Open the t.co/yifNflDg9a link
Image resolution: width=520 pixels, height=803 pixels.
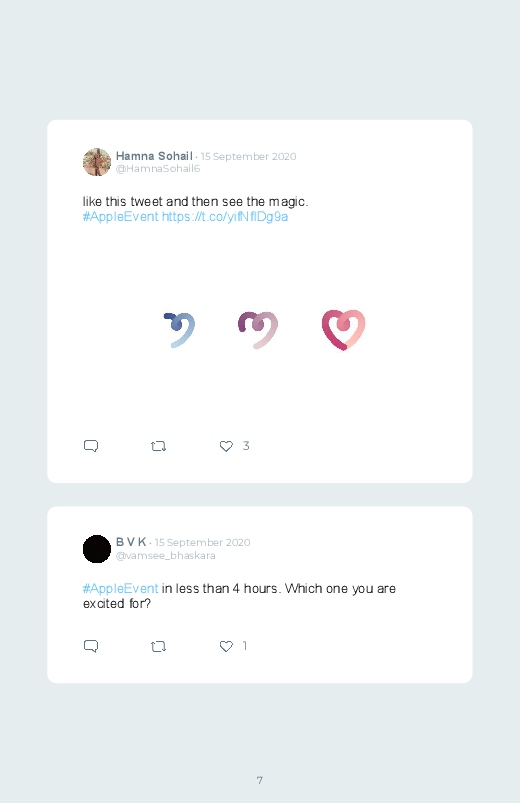[225, 217]
